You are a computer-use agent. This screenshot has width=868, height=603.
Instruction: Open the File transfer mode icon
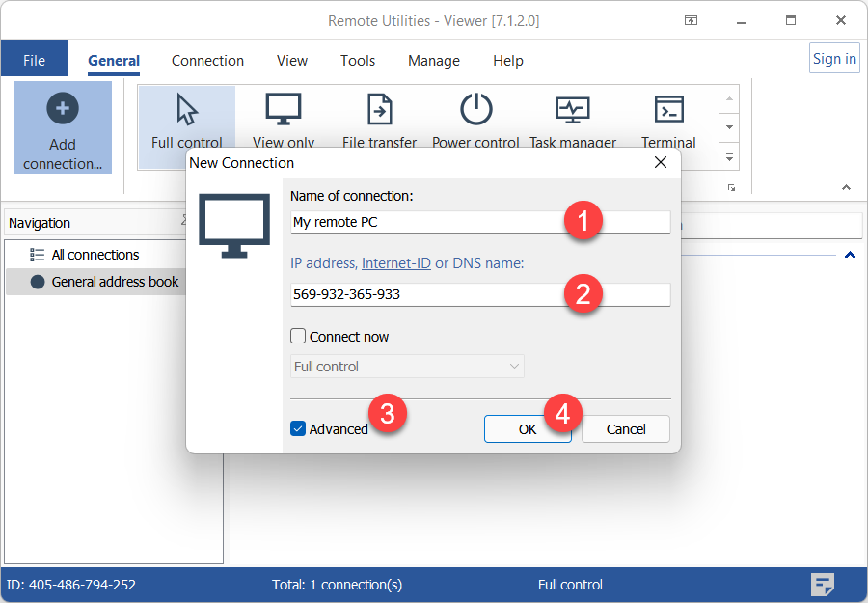coord(379,110)
